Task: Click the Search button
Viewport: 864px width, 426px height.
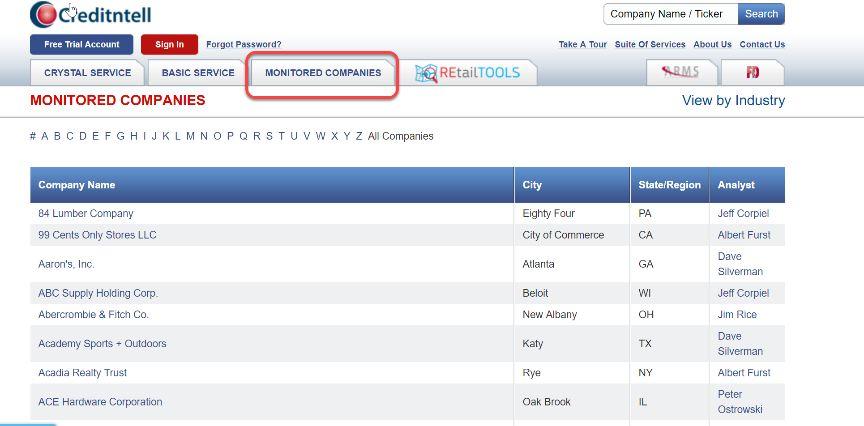Action: coord(762,14)
